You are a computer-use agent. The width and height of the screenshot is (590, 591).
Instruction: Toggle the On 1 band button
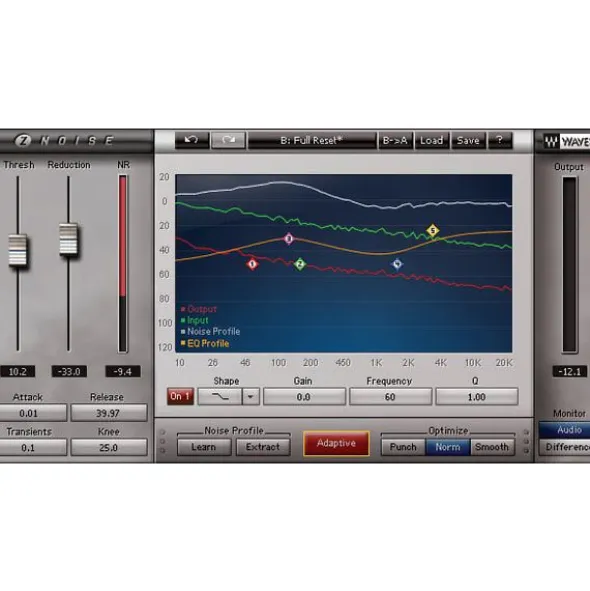pyautogui.click(x=180, y=397)
